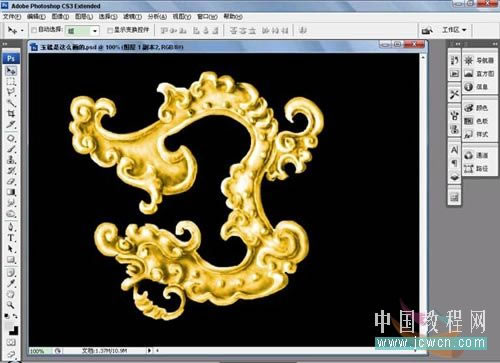Screen dimensions: 500x363
Task: Open the Move tool preset picker arrow
Action: coord(22,30)
